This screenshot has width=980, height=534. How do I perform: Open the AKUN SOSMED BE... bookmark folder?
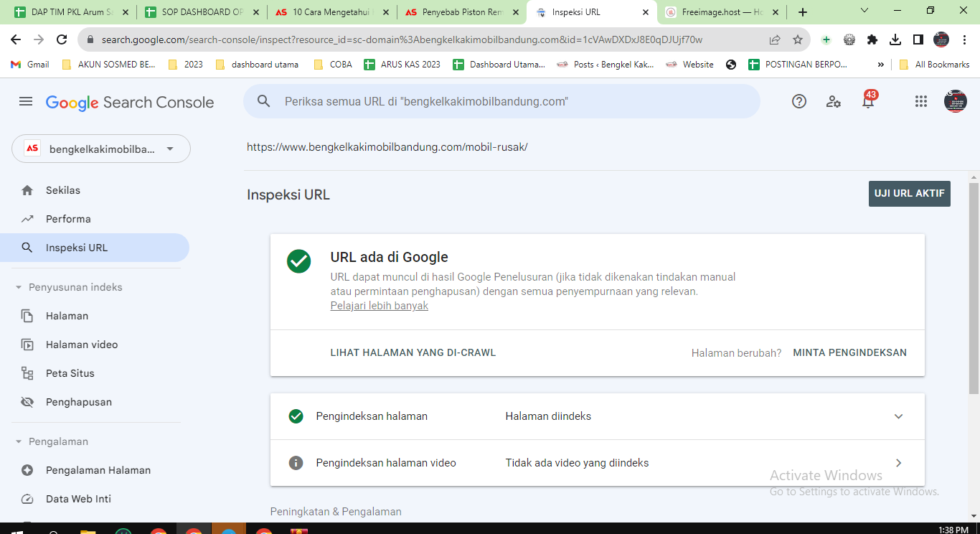[109, 65]
